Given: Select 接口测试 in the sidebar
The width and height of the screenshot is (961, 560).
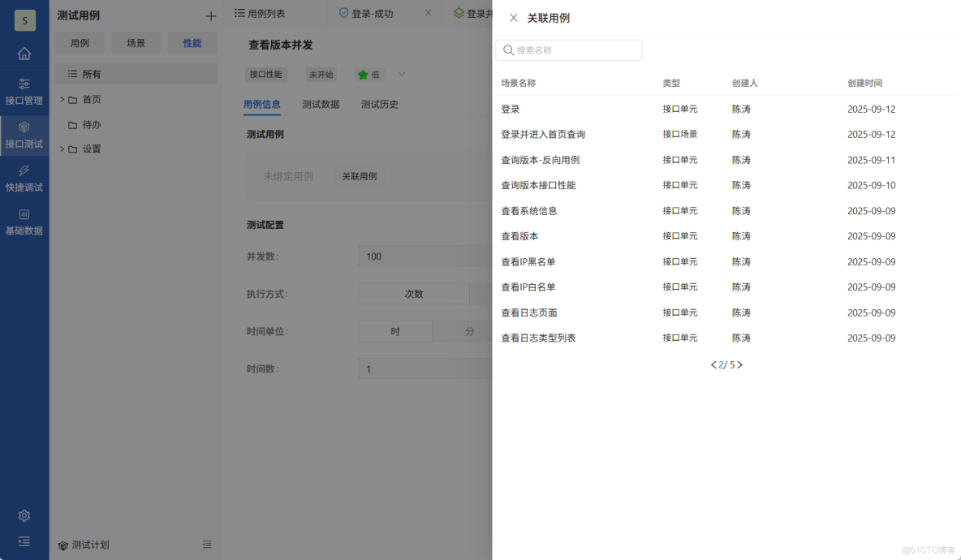Looking at the screenshot, I should pos(24,134).
